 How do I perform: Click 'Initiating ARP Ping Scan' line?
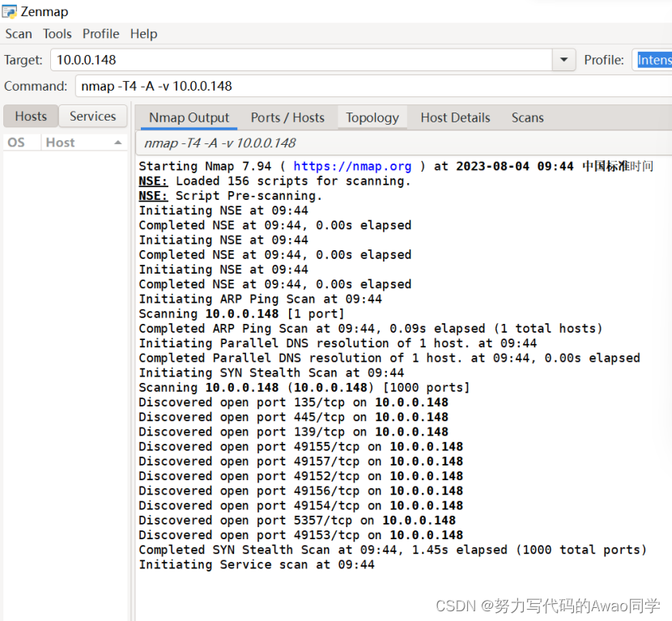click(260, 299)
